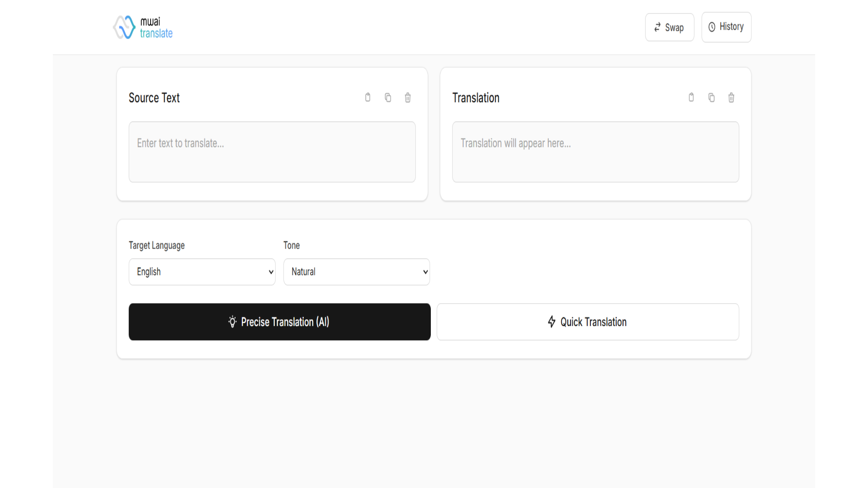Paste clipboard into the Translation panel

point(691,98)
